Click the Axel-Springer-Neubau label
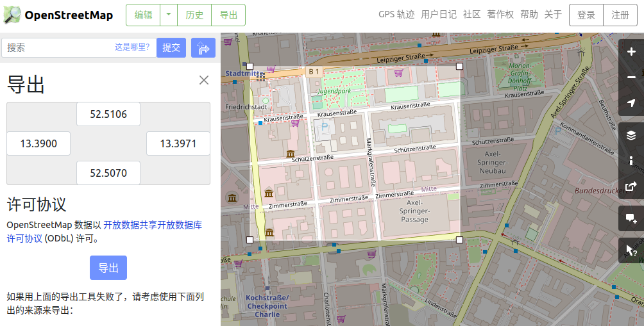This screenshot has height=326, width=644. (x=493, y=163)
